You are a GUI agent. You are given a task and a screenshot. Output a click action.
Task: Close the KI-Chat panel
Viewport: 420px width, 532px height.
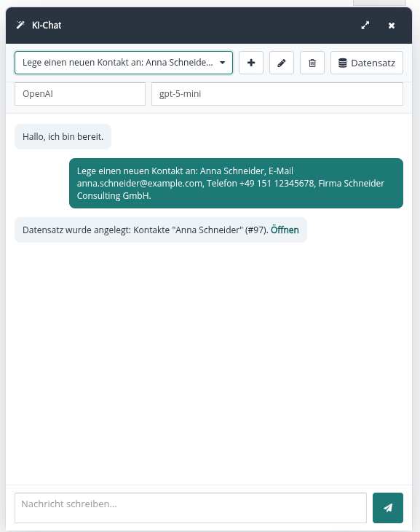click(x=392, y=26)
